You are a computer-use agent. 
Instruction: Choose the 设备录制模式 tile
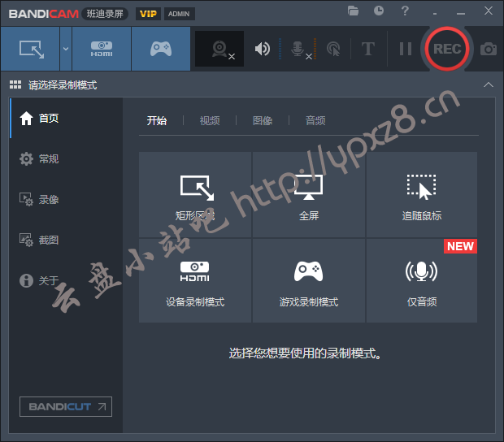pyautogui.click(x=195, y=280)
